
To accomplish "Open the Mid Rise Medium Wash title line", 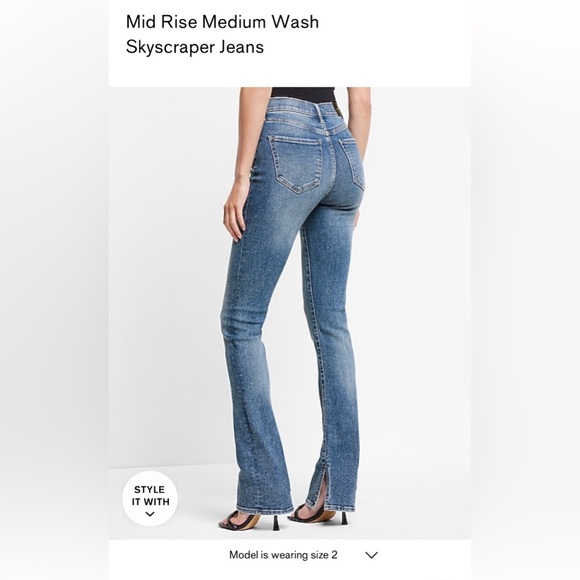I will 222,22.
